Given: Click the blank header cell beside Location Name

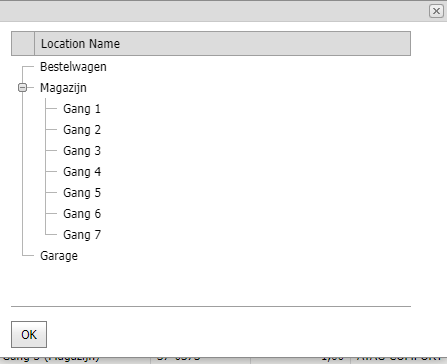Looking at the screenshot, I should click(x=23, y=44).
